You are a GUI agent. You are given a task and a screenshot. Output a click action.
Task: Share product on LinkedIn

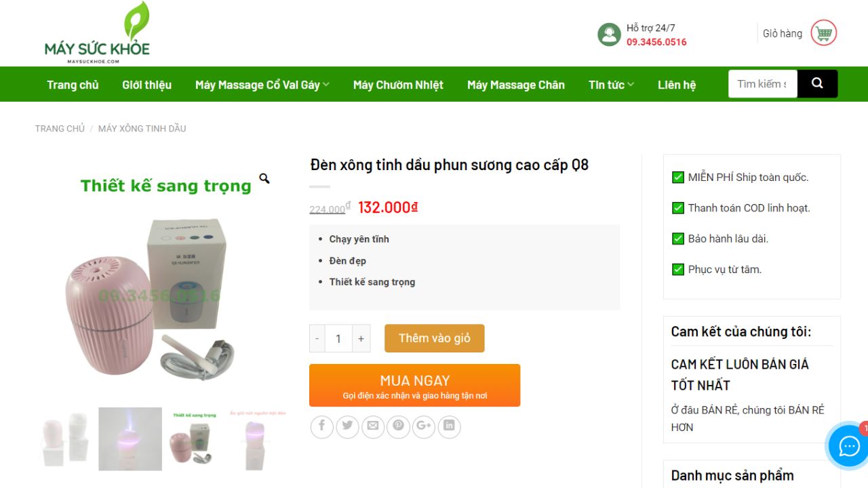click(449, 426)
